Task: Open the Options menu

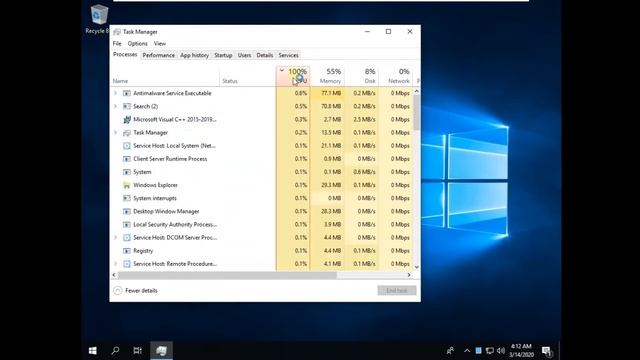Action: pos(138,43)
